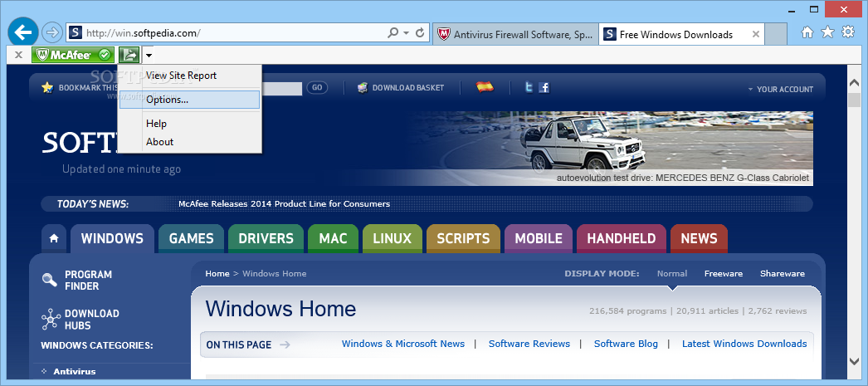Close the McAfee toolbar with X
868x386 pixels.
click(x=18, y=55)
